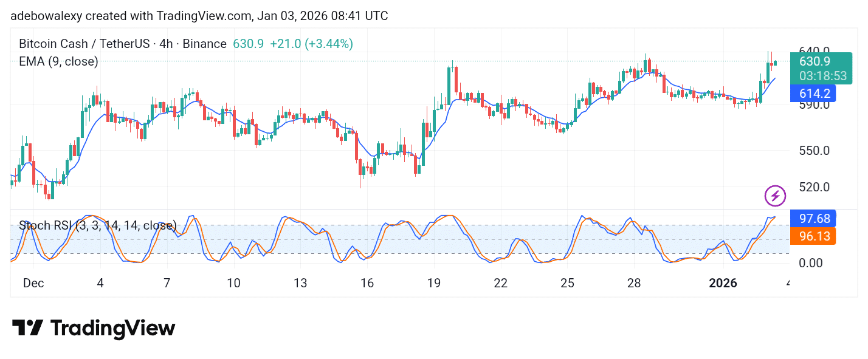Open options for the Binance exchange label
Screen dimensions: 868x359
click(205, 44)
